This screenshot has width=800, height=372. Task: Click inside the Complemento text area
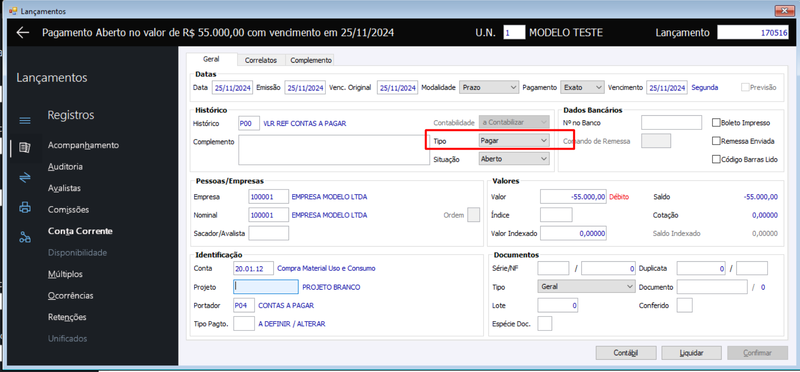334,150
